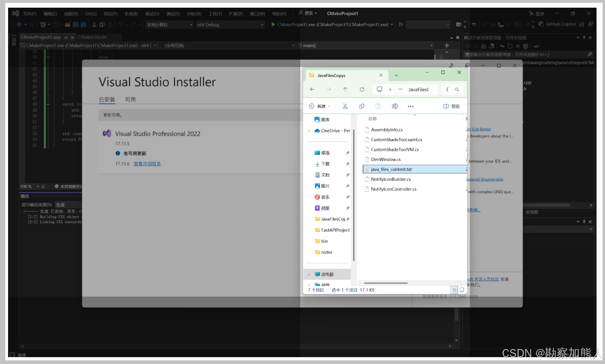This screenshot has height=364, width=605.
Task: Click Save icon in Visual Studio toolbar
Action: pyautogui.click(x=75, y=25)
